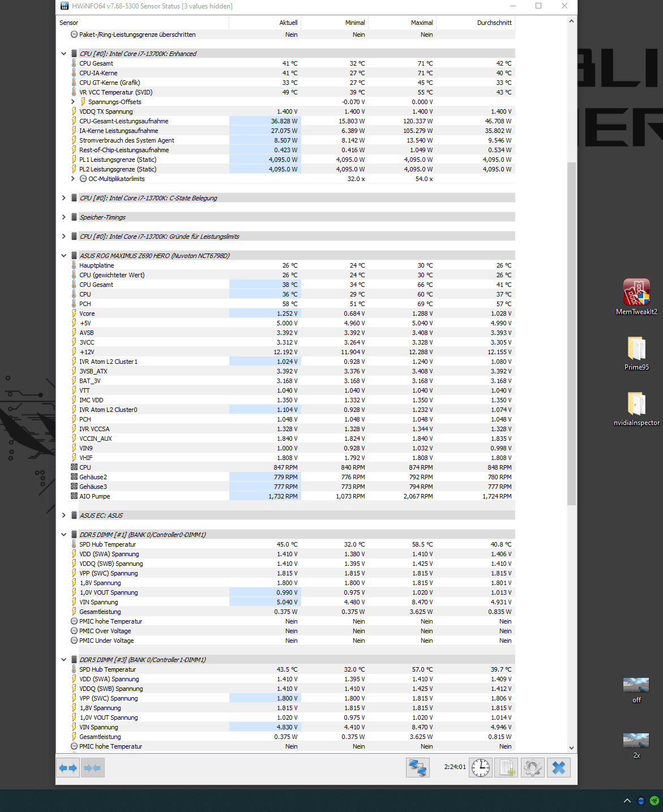Click the vertical scrollbar thumb
This screenshot has height=812, width=663.
tap(571, 334)
